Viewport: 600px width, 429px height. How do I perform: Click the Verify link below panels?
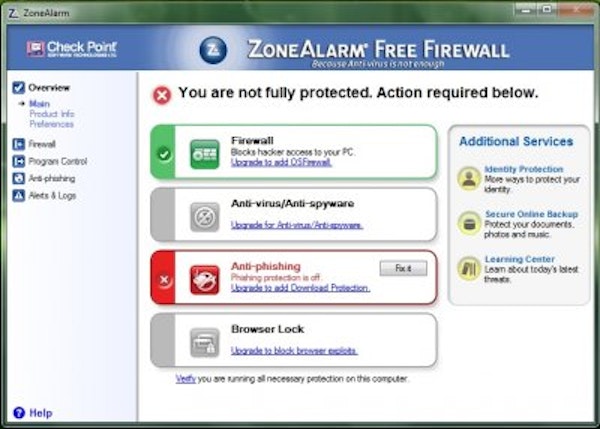pyautogui.click(x=185, y=379)
